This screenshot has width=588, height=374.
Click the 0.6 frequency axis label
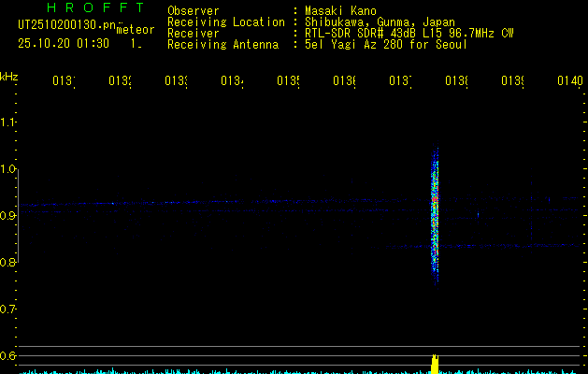[8, 356]
